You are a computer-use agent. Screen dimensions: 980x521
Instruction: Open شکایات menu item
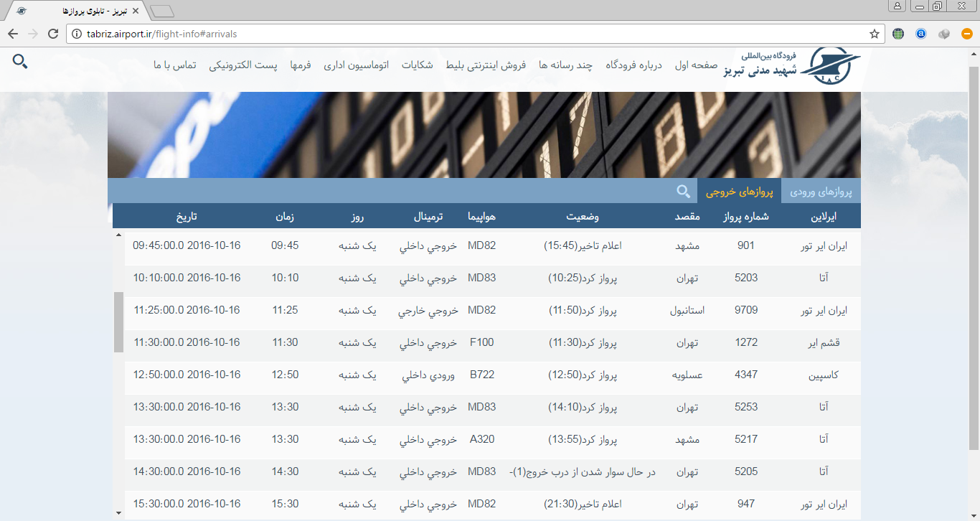417,65
